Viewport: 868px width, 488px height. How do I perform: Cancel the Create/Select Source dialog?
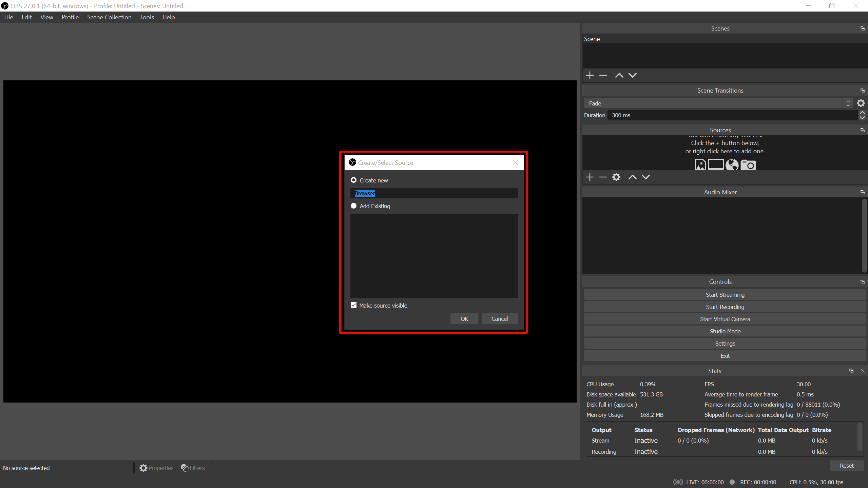(x=500, y=318)
